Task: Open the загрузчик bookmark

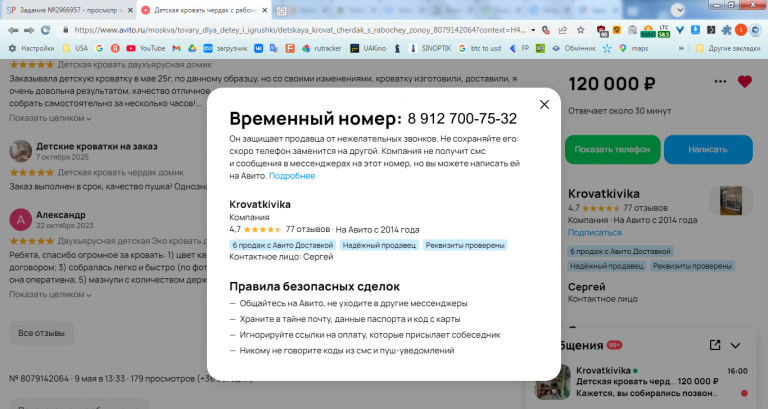Action: point(225,48)
